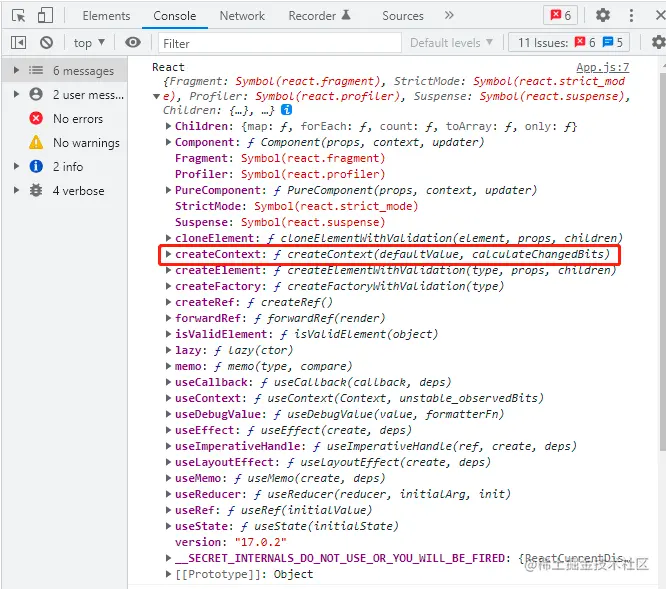The height and width of the screenshot is (589, 666).
Task: Select the version "17.0.2" value text
Action: point(260,542)
